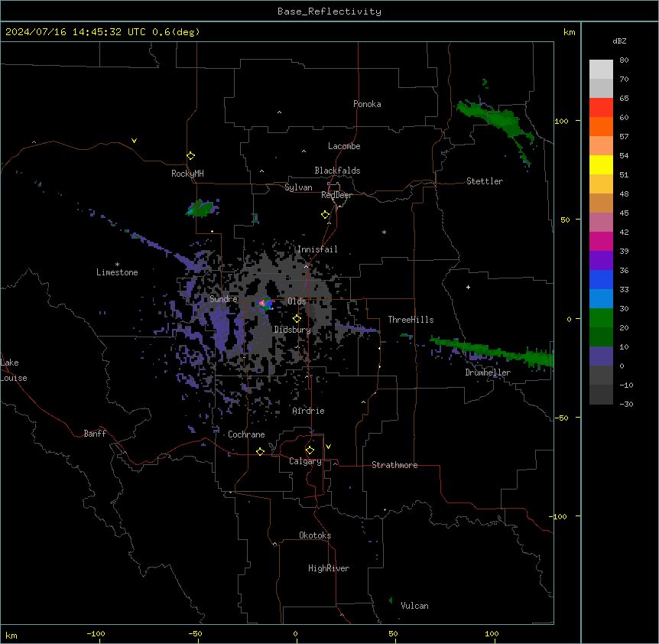Viewport: 659px width, 644px height.
Task: Select the bright green 20–30 dBZ swatch
Action: pyautogui.click(x=601, y=318)
